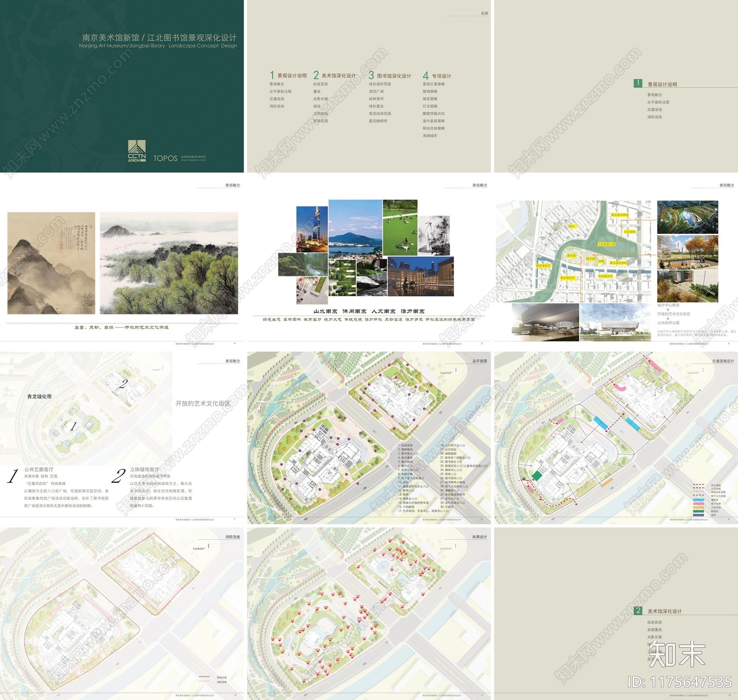738x700 pixels.
Task: Open contents section 3 图书馆深化设计
Action: [x=390, y=75]
